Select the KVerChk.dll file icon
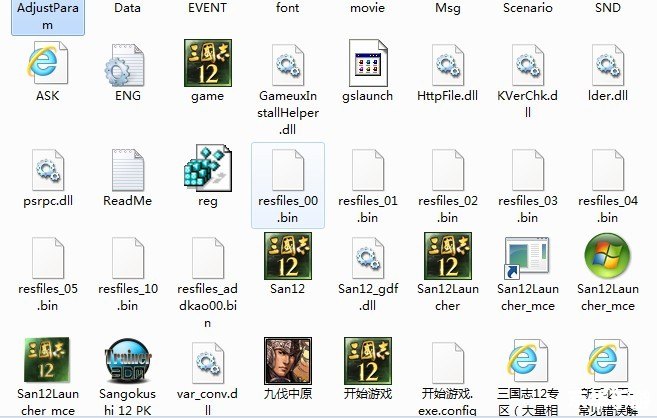The image size is (657, 418). tap(528, 65)
